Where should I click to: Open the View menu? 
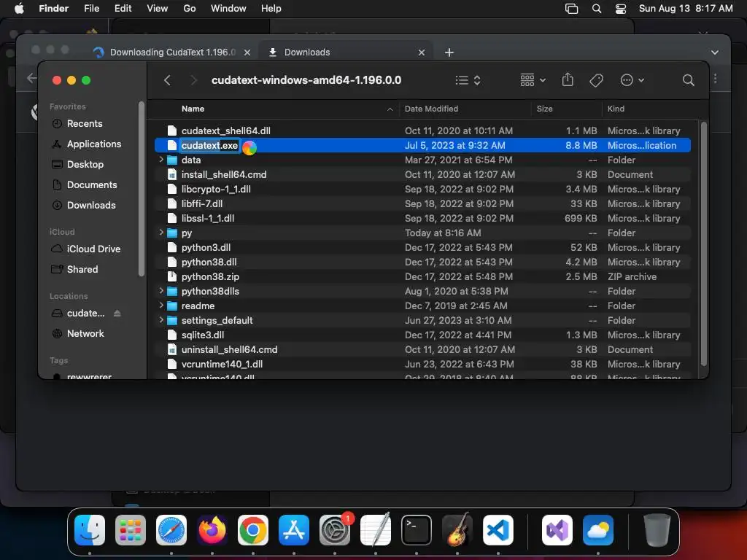click(158, 9)
